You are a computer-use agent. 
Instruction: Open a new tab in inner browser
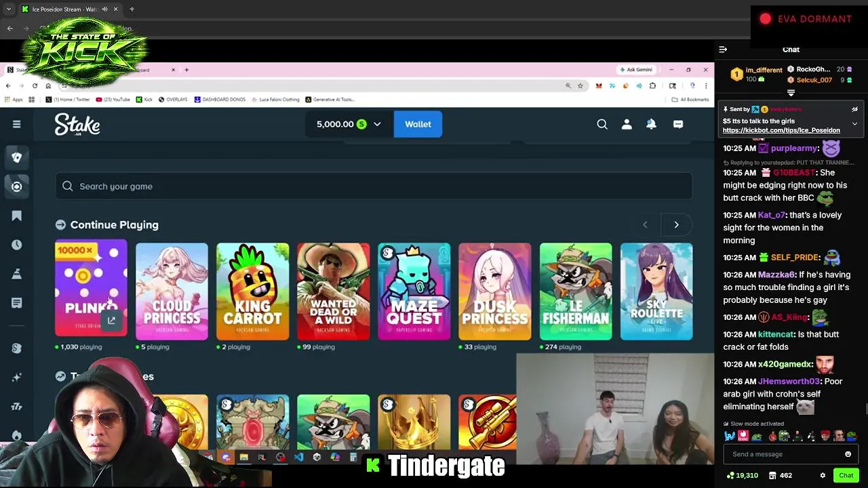[x=186, y=70]
